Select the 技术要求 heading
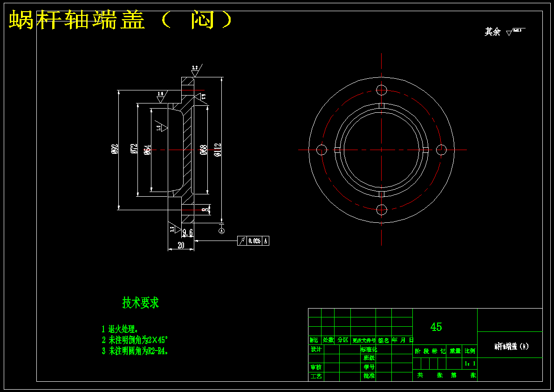Image resolution: width=554 pixels, height=392 pixels. pyautogui.click(x=141, y=303)
